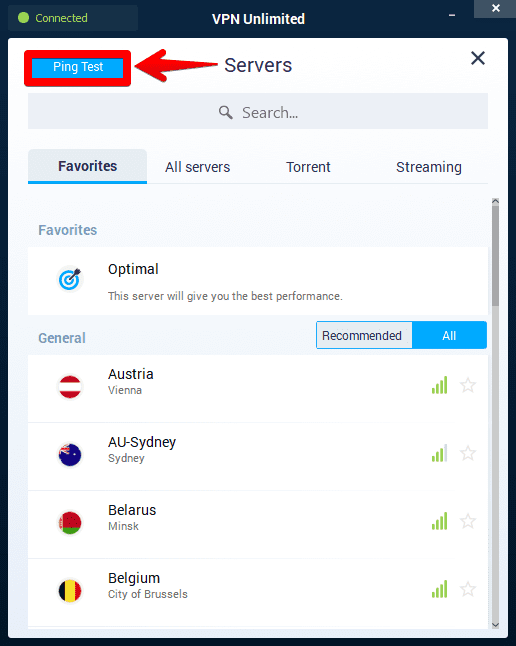Click the server list scrollbar thumb

pyautogui.click(x=495, y=256)
